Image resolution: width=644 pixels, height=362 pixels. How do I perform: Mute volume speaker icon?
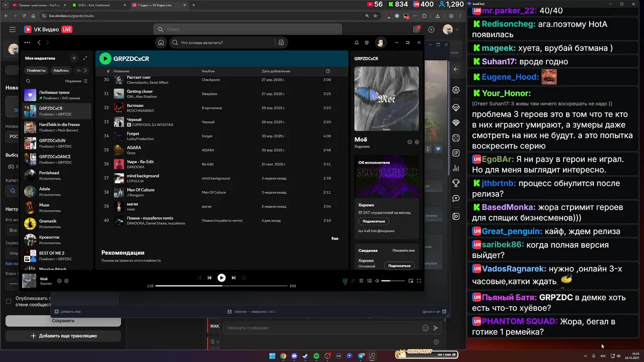tap(378, 281)
